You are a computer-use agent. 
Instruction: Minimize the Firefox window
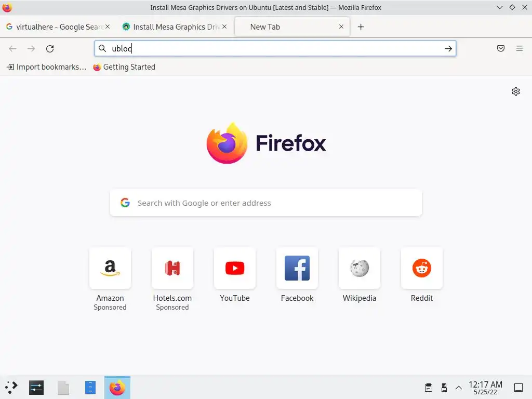(x=500, y=7)
